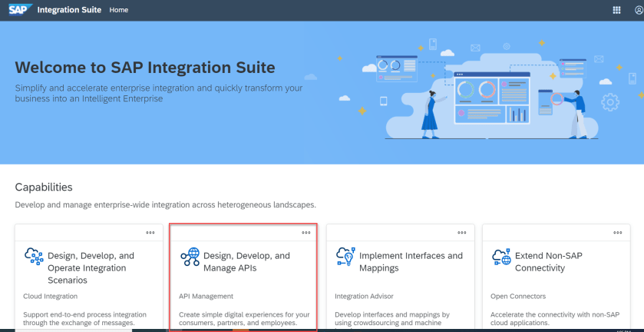Click the Capabilities section heading
This screenshot has height=332, width=644.
[44, 188]
